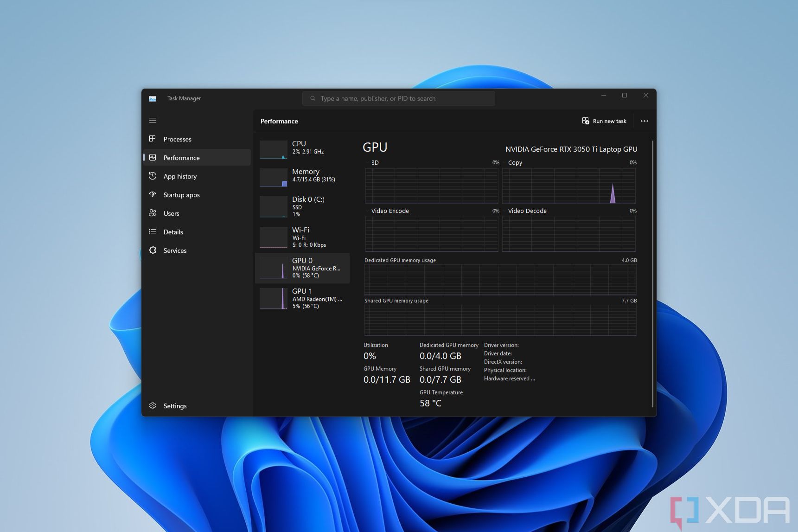The width and height of the screenshot is (798, 532).
Task: Click the 3D engine usage graph
Action: 432,186
